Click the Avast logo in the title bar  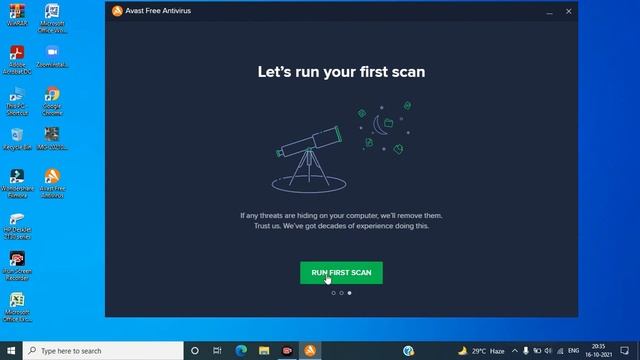[117, 11]
